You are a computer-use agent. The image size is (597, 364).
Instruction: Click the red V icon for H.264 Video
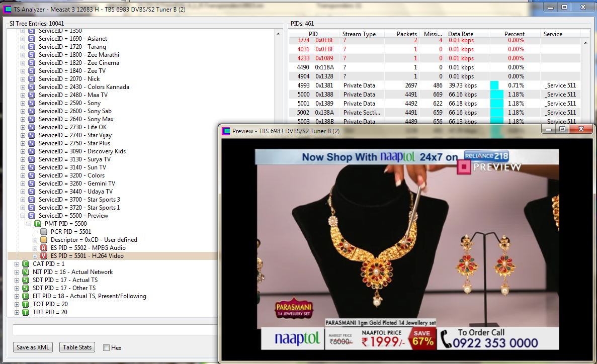click(x=44, y=256)
